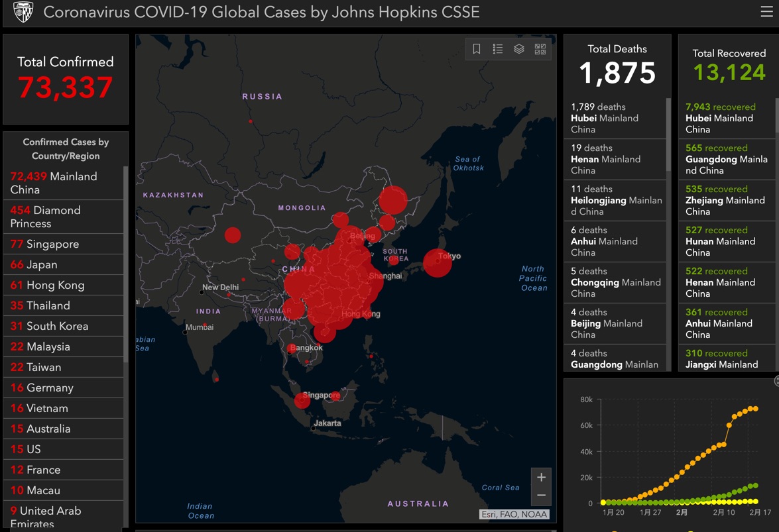Select Australia with 15 cases
This screenshot has width=779, height=532.
point(63,429)
